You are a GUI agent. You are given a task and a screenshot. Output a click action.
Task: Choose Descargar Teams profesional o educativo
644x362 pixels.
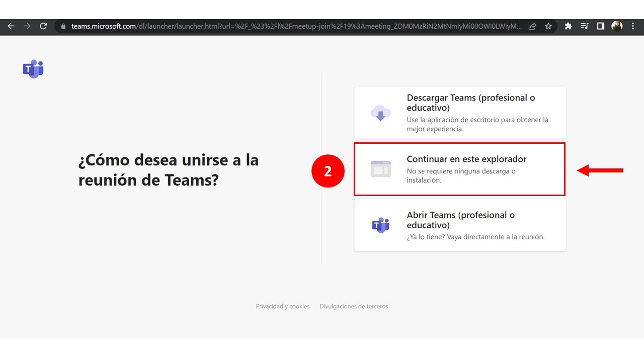pyautogui.click(x=459, y=112)
